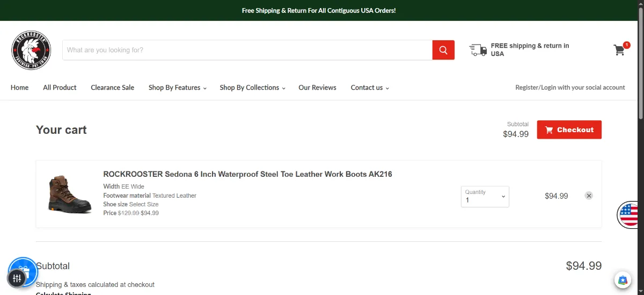This screenshot has width=644, height=295.
Task: Click the Free Shipping announcement banner
Action: 319,10
